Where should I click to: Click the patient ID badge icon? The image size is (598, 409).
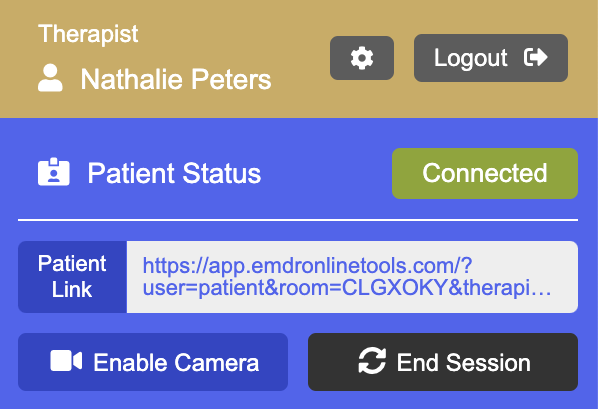(54, 172)
